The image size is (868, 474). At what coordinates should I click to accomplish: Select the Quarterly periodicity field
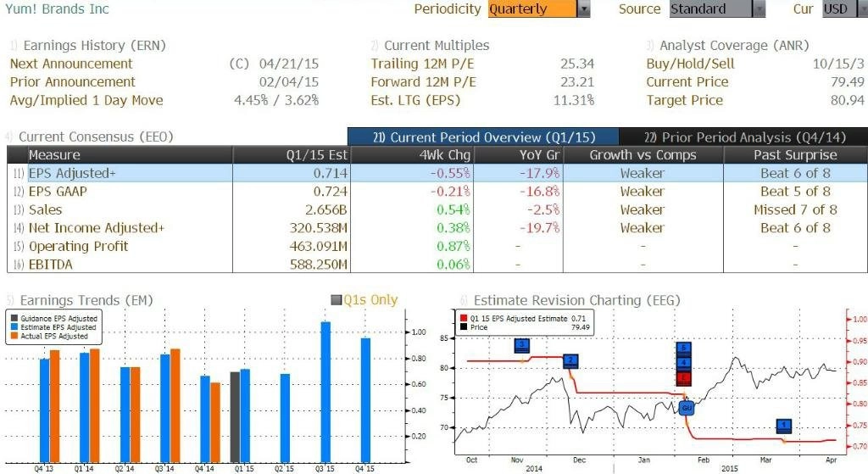[532, 8]
